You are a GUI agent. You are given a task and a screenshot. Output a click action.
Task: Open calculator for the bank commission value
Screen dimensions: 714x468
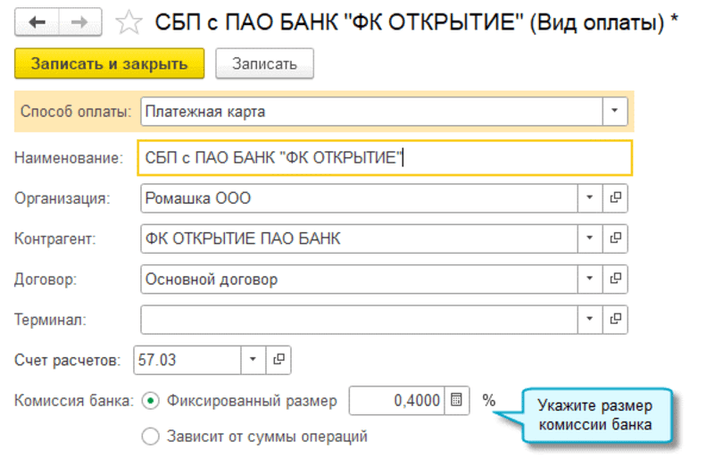(456, 400)
